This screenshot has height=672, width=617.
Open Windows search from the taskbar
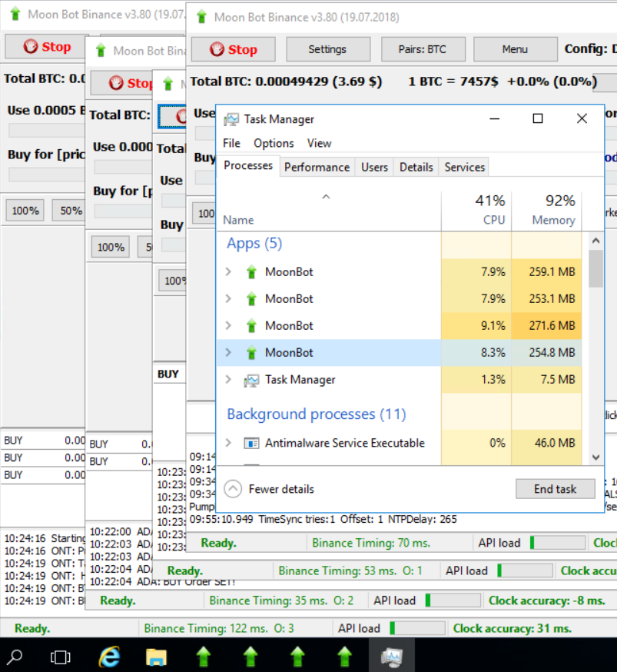click(x=15, y=656)
